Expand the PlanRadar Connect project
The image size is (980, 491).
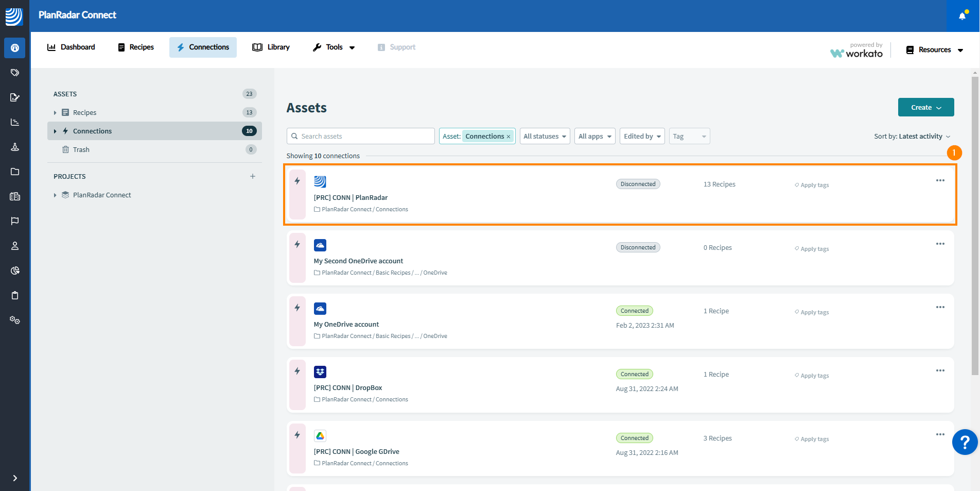55,195
